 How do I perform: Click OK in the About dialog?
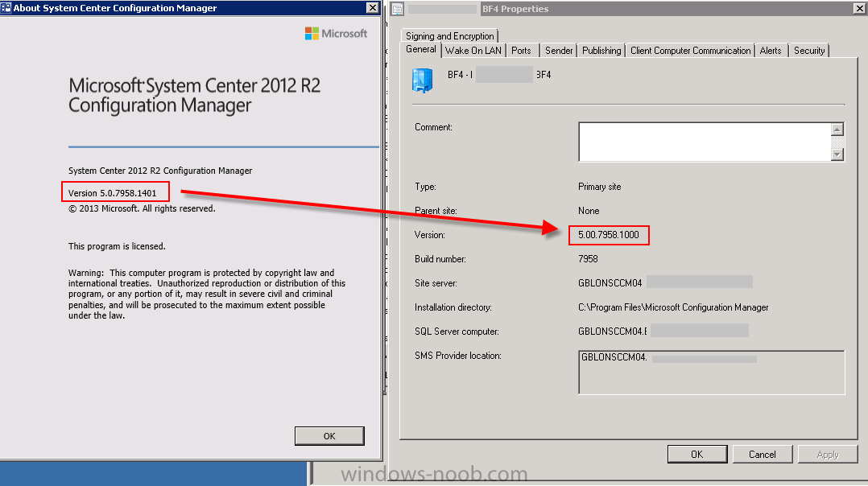pos(329,435)
